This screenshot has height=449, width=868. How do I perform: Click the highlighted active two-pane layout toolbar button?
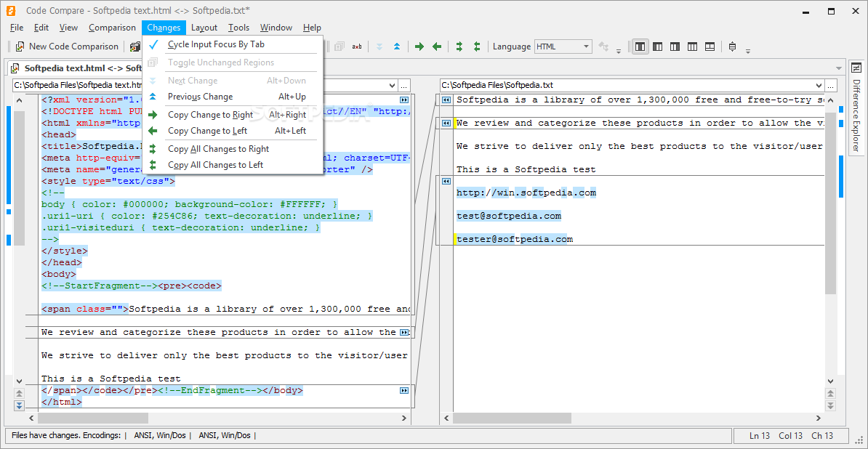(x=640, y=46)
